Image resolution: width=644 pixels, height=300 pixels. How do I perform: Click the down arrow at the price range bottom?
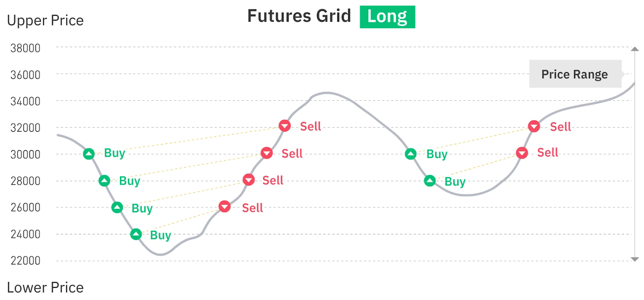(635, 259)
